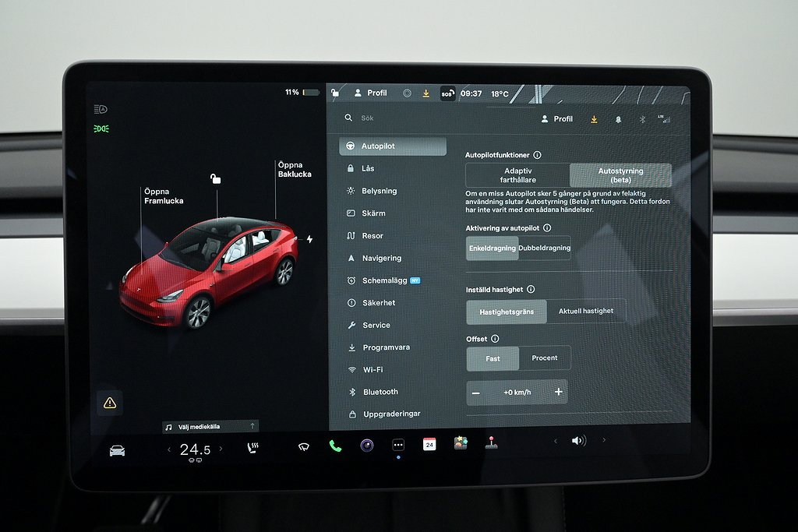Open the green Phone app
Image resolution: width=798 pixels, height=532 pixels.
click(335, 446)
